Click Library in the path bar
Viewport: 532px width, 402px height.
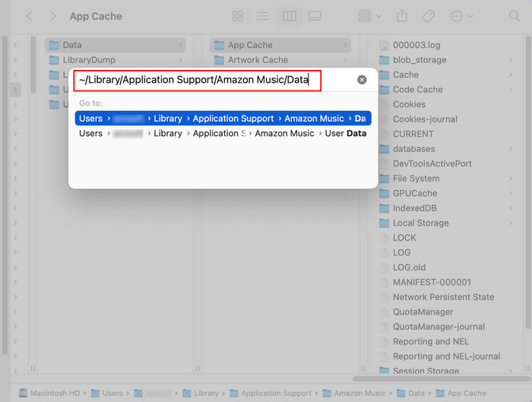point(201,393)
